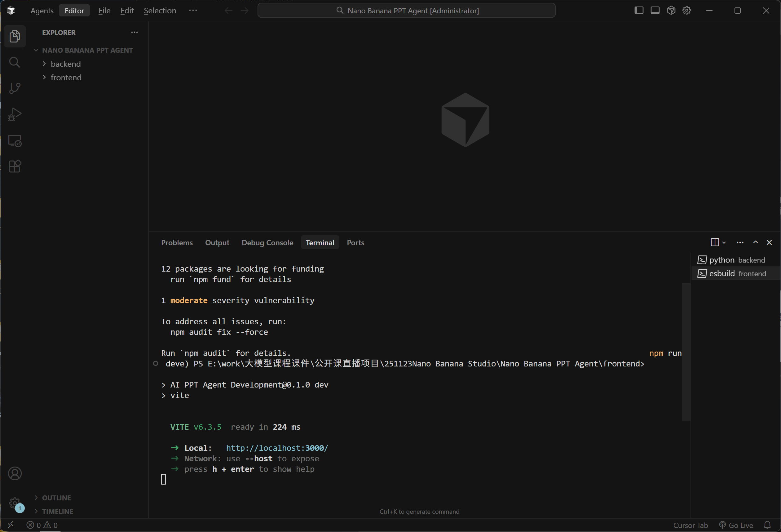Open the remote window status bar icon

11,525
